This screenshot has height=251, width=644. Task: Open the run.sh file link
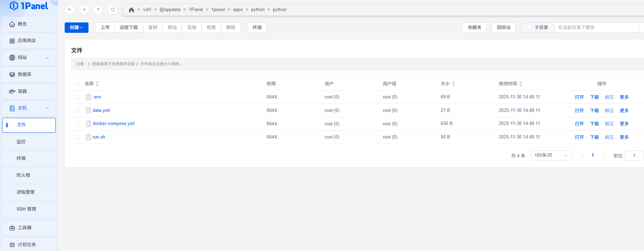[x=99, y=137]
